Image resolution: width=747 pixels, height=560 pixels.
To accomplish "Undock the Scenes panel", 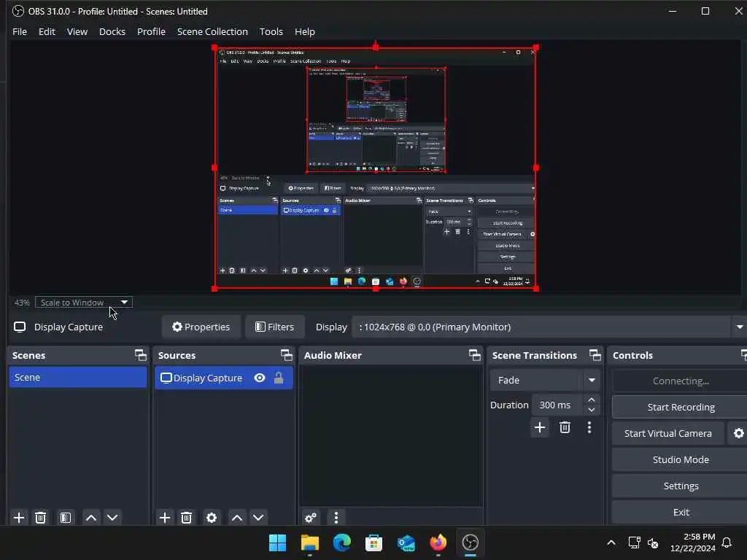I will (x=141, y=355).
